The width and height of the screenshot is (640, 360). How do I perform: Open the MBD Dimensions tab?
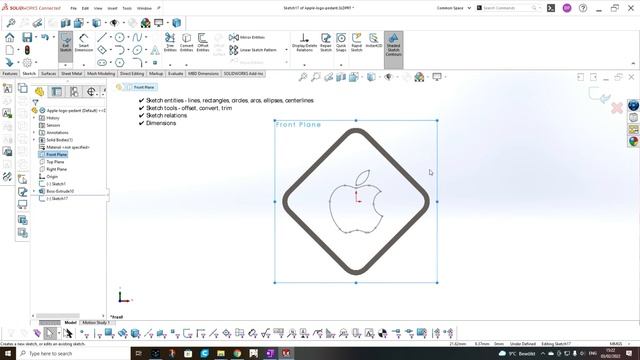(x=203, y=74)
